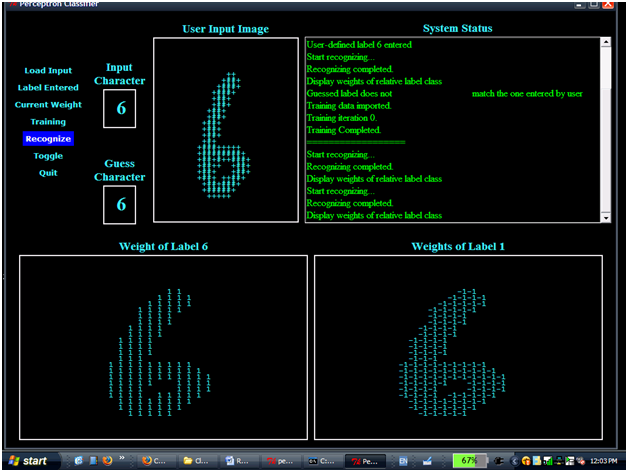Click the 67% battery meter
The height and width of the screenshot is (472, 628).
(469, 461)
